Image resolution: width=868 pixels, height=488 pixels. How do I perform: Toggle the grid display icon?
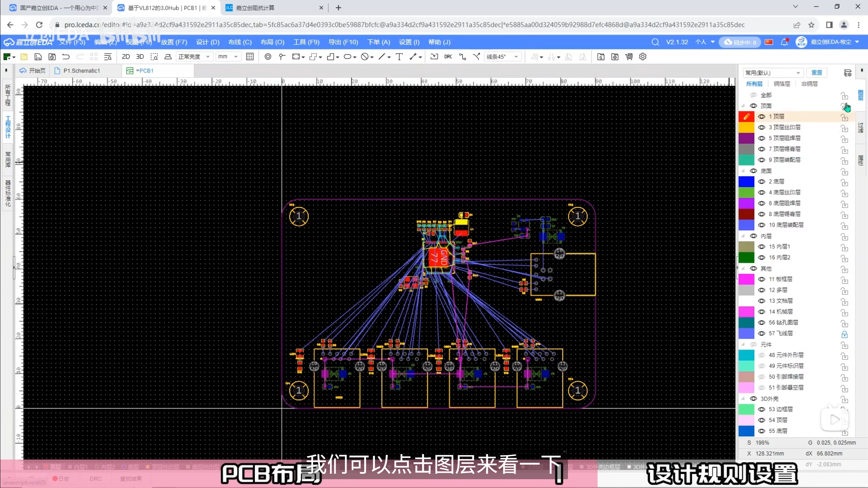(x=250, y=57)
